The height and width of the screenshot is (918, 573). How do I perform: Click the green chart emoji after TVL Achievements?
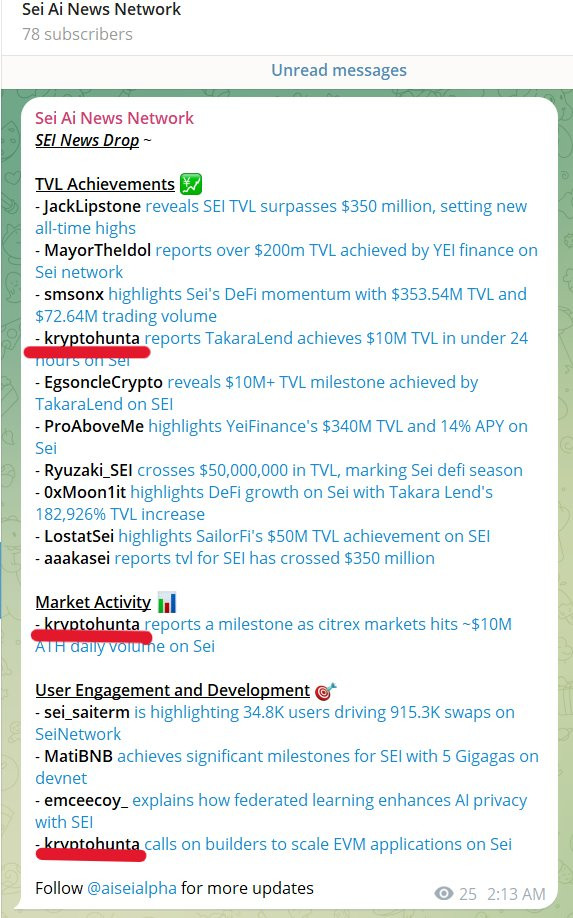coord(191,184)
